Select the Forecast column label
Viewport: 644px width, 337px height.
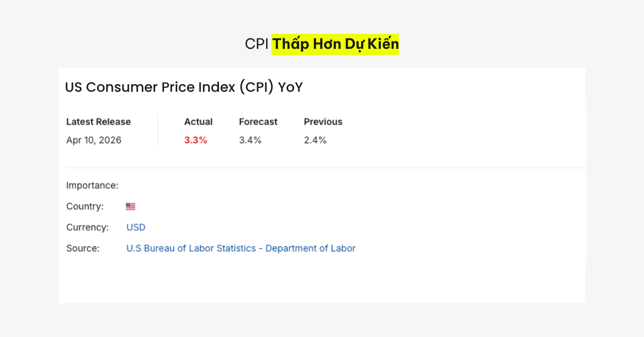(258, 122)
